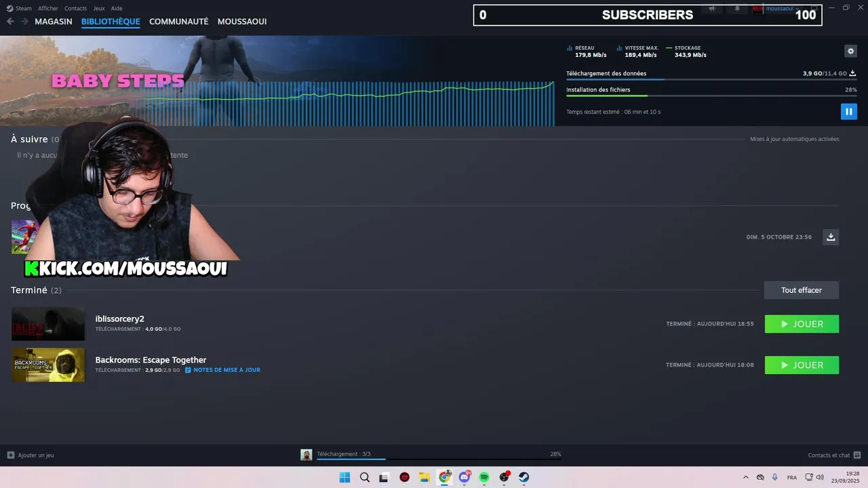Viewport: 868px width, 488px height.
Task: Click the Contacts et chat label
Action: tap(829, 455)
